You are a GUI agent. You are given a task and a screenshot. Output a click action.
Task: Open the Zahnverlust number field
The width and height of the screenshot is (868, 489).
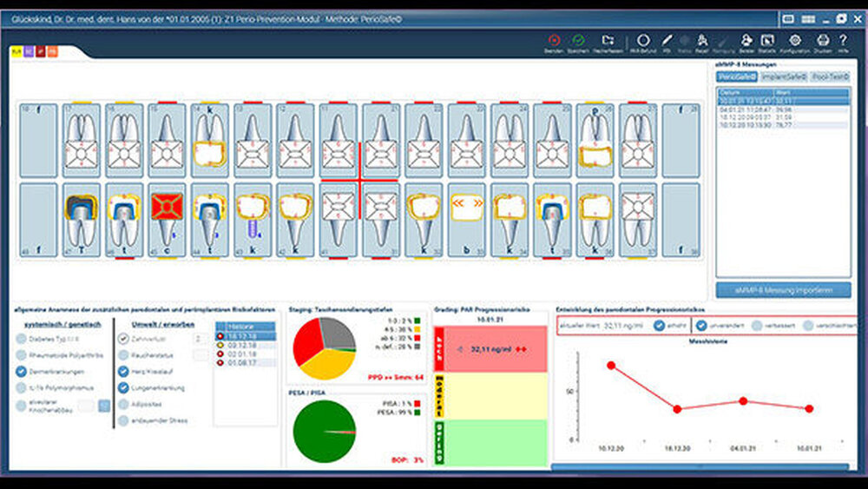point(200,340)
